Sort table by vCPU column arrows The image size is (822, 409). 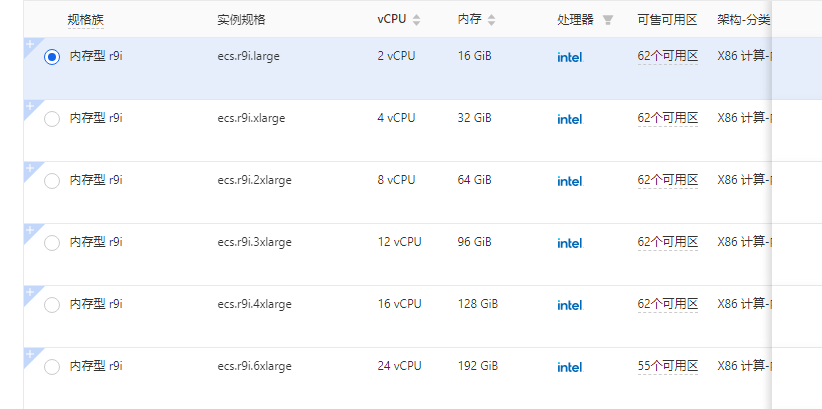(x=416, y=20)
